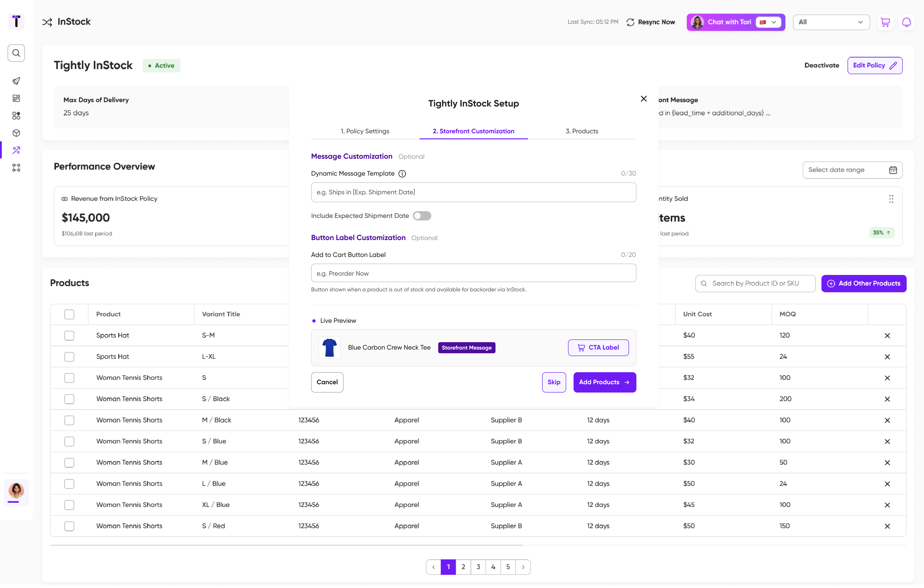Screen dimensions: 924x588
Task: Click the drag dots on Quantity Sold card
Action: point(891,199)
